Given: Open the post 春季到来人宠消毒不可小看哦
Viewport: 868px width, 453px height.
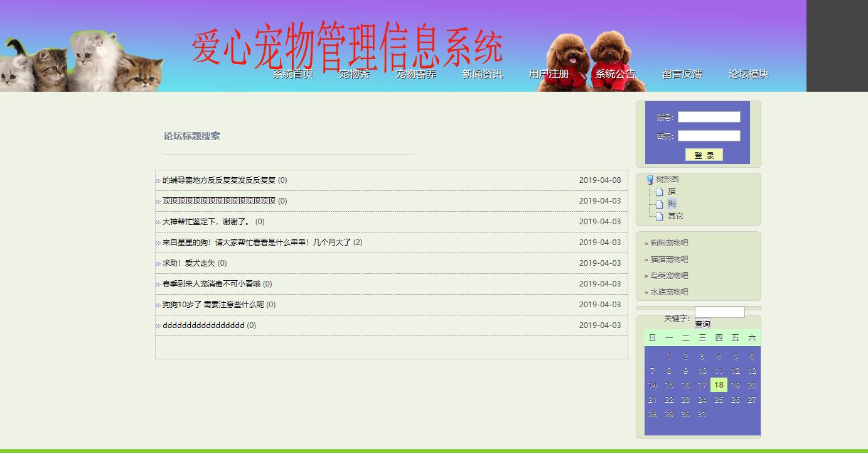Looking at the screenshot, I should (212, 284).
